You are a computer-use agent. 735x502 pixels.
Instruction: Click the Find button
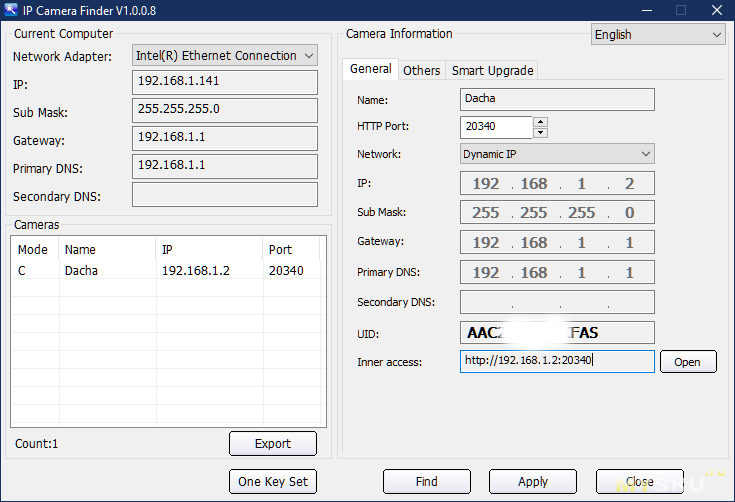427,481
